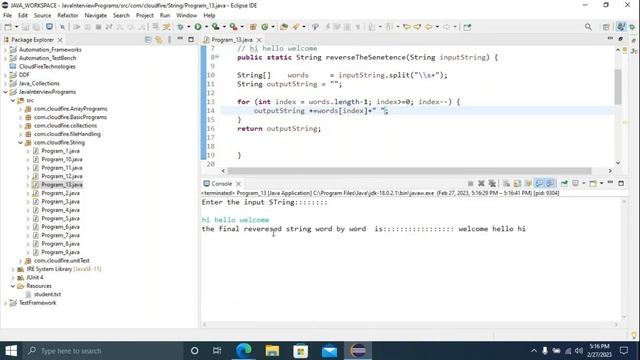This screenshot has width=640, height=360.
Task: Toggle Link with Editor in Package Explorer
Action: (x=158, y=40)
